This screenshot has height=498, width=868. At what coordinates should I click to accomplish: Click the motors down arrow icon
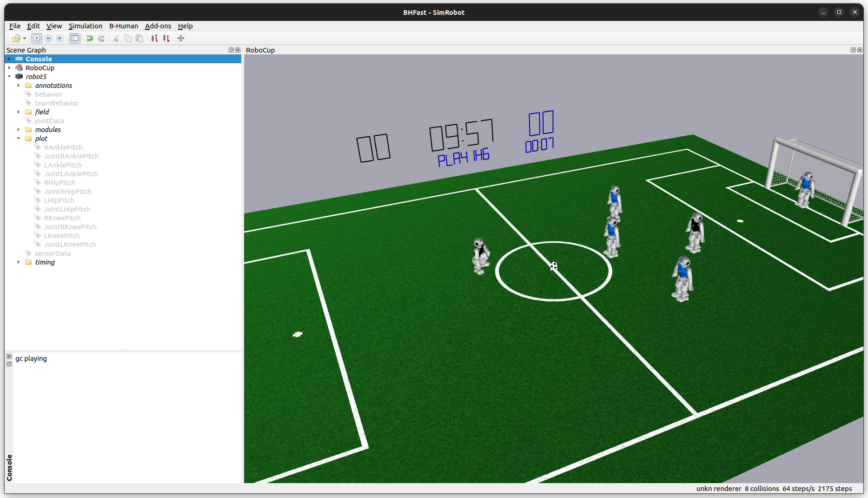166,39
